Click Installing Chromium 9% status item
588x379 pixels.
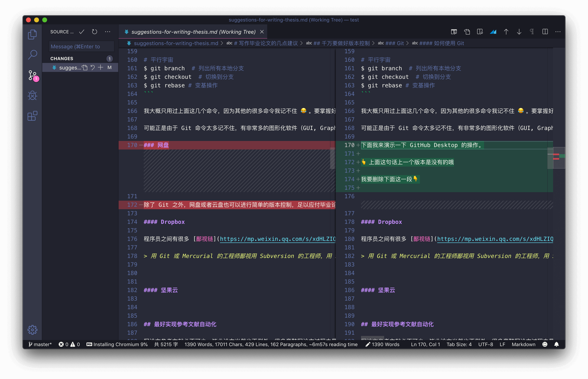(x=117, y=344)
